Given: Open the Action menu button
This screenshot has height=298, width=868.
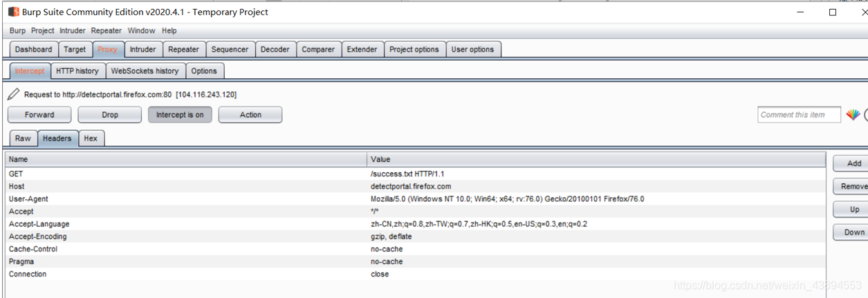Looking at the screenshot, I should point(250,115).
